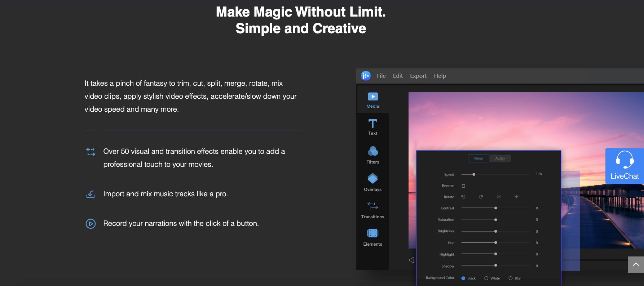Open the LiveChat support widget
This screenshot has height=286, width=644.
pyautogui.click(x=625, y=166)
